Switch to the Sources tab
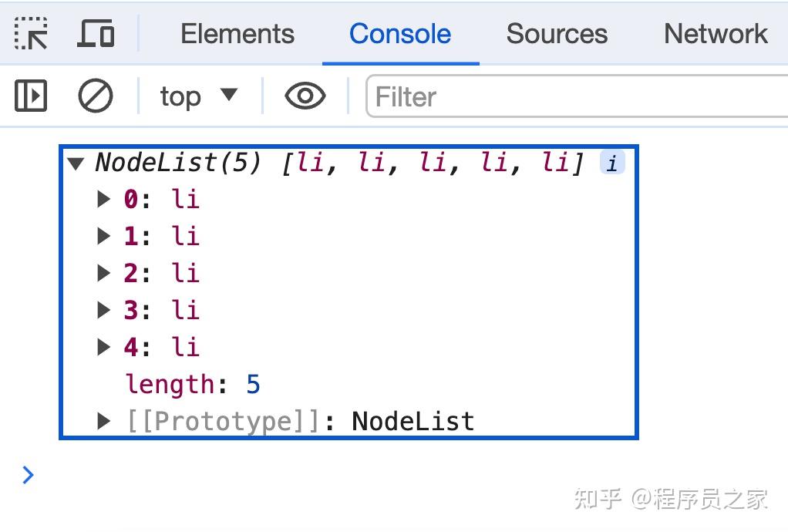This screenshot has width=788, height=532. click(x=556, y=33)
